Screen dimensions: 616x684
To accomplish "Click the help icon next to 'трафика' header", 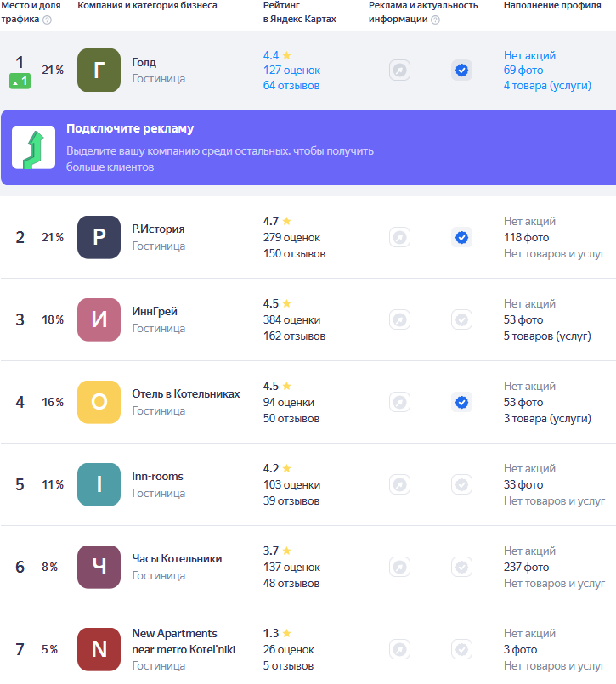I will (47, 20).
